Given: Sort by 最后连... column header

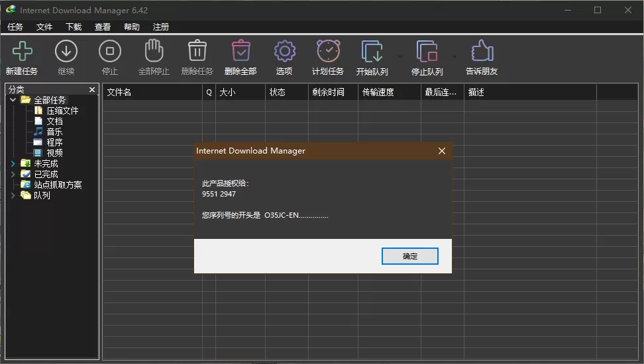Looking at the screenshot, I should (x=443, y=93).
